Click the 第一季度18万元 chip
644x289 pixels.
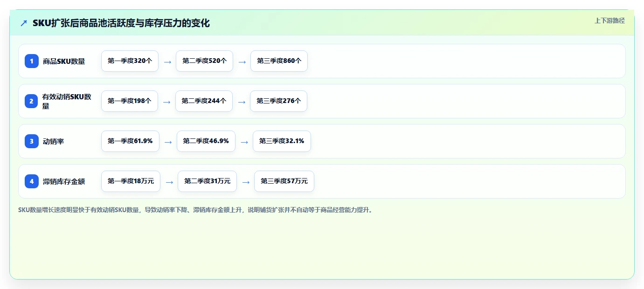click(131, 181)
